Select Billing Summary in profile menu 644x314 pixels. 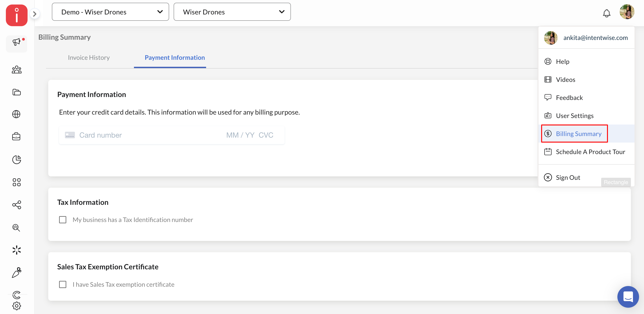586,134
